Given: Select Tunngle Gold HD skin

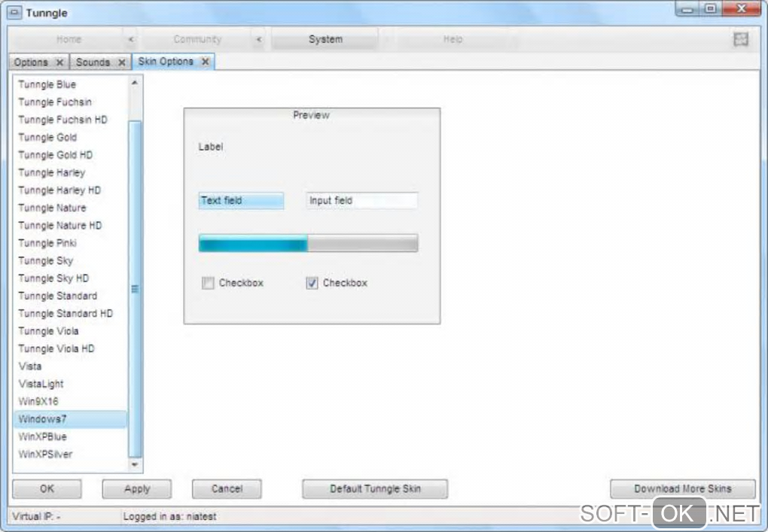Looking at the screenshot, I should click(x=70, y=155).
